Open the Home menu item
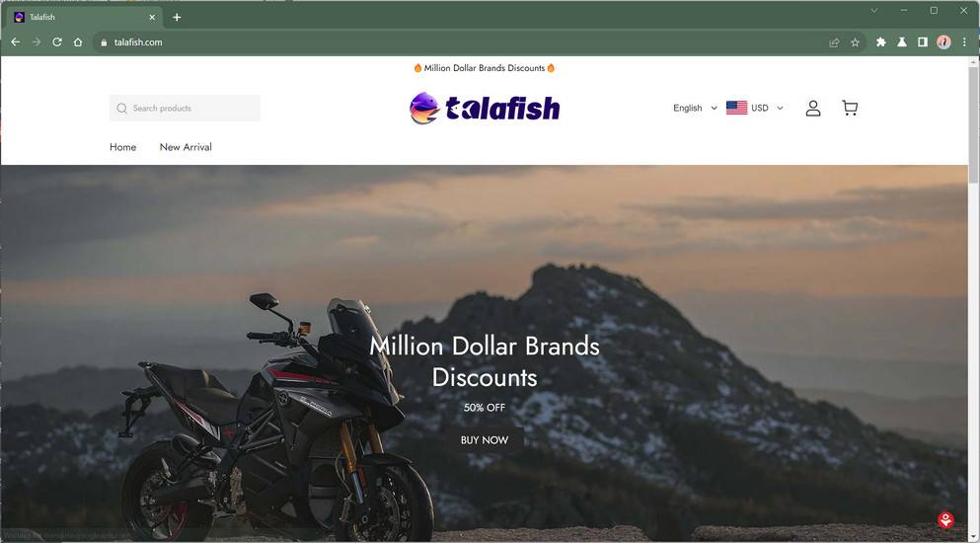Screen dimensions: 980x543 (x=122, y=147)
